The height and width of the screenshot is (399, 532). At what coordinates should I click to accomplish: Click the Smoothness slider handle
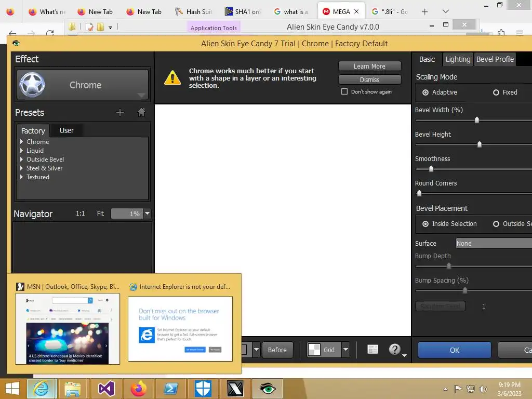click(x=431, y=169)
